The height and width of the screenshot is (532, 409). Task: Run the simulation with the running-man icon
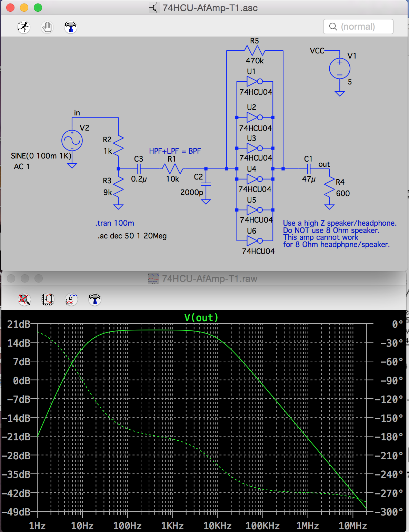[x=23, y=27]
